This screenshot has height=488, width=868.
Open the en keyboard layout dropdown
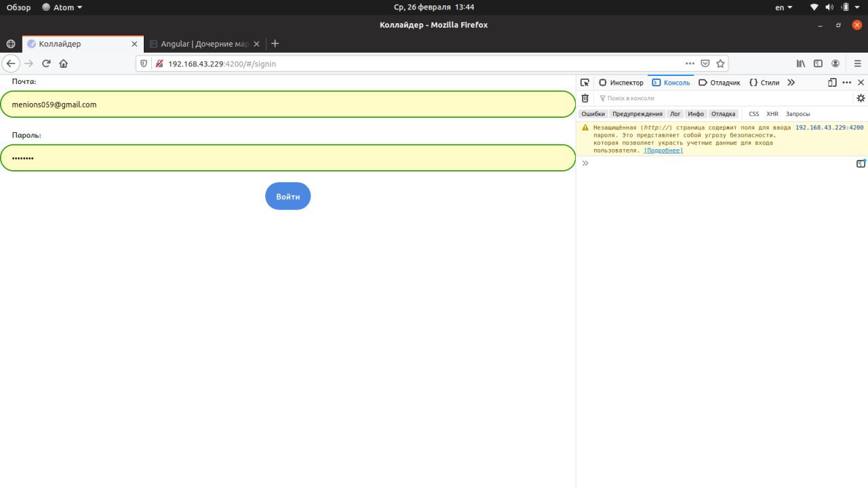click(x=784, y=7)
